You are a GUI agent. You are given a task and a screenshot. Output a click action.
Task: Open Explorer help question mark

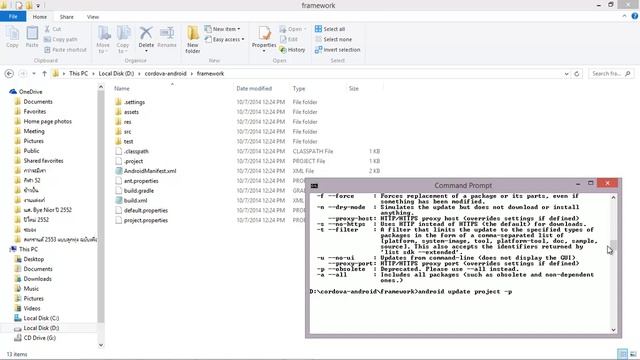click(x=635, y=16)
